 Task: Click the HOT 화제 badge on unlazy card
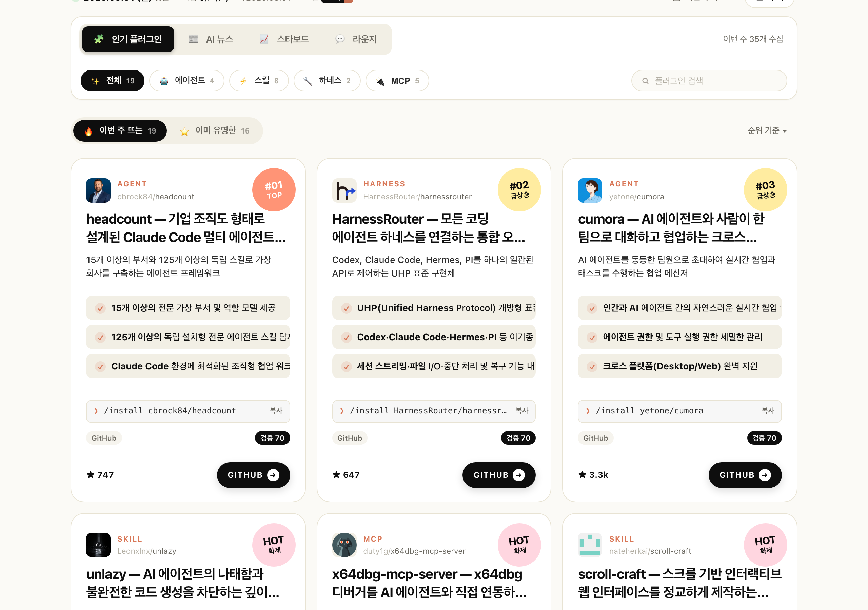click(274, 545)
